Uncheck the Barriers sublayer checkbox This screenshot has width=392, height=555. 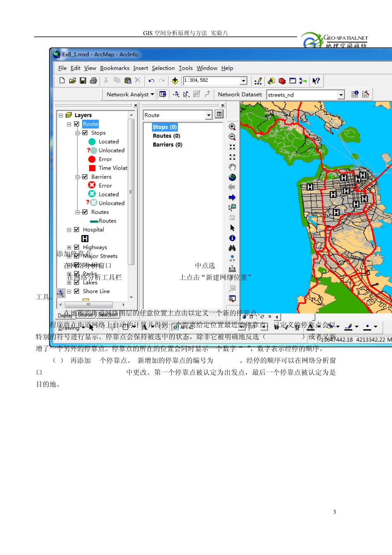click(85, 177)
